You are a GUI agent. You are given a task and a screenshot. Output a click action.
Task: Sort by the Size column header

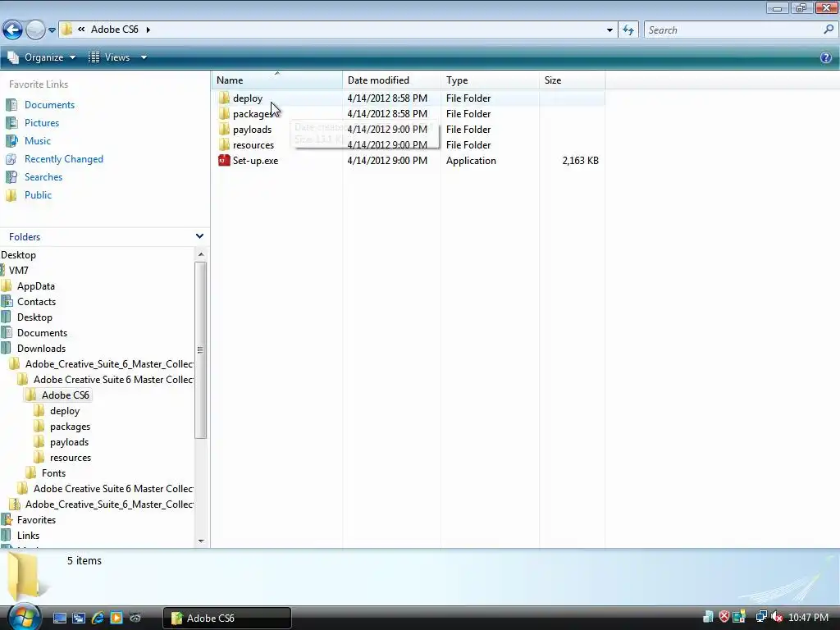click(x=572, y=80)
